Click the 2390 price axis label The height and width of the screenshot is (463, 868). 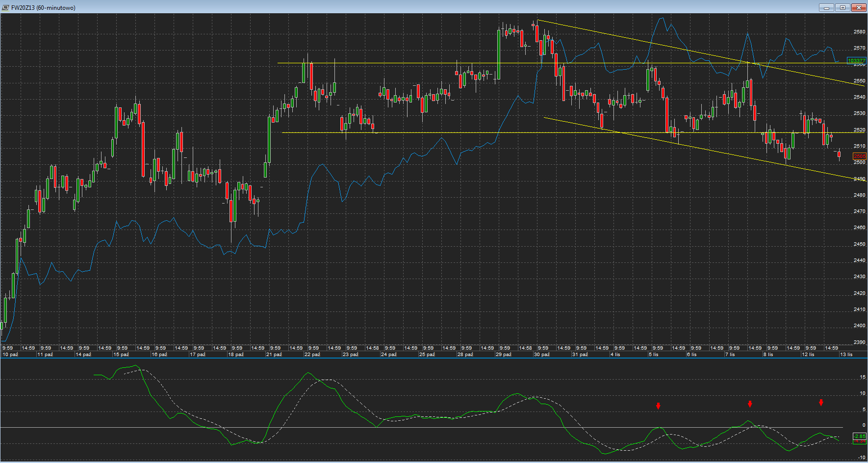click(x=859, y=342)
